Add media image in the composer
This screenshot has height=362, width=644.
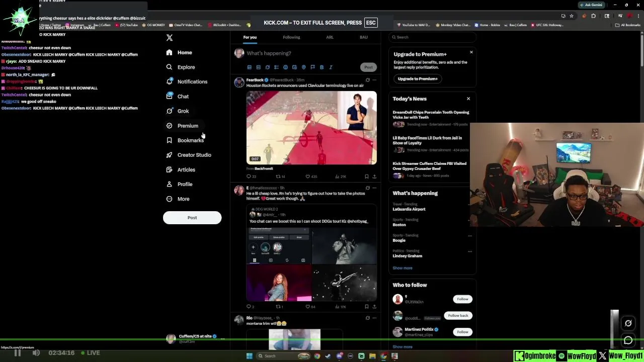249,67
